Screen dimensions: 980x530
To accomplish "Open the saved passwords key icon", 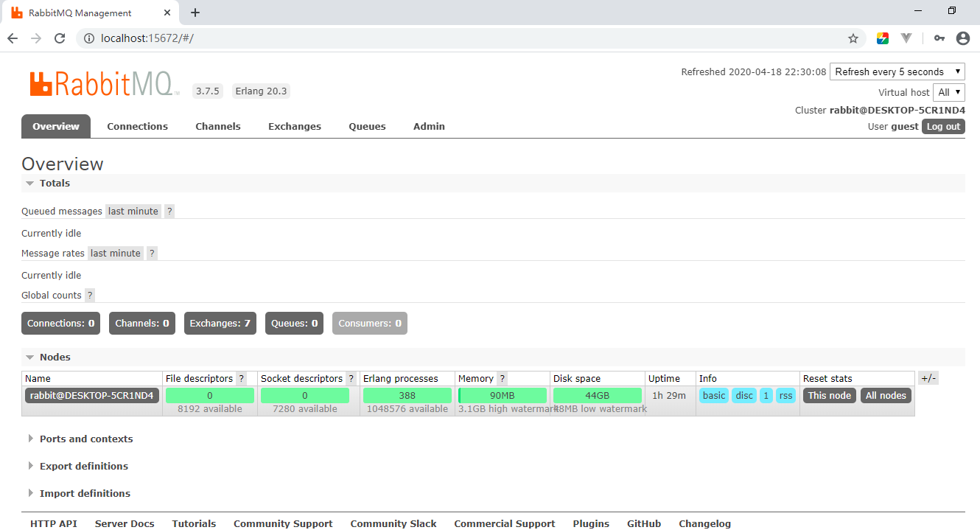I will tap(939, 38).
